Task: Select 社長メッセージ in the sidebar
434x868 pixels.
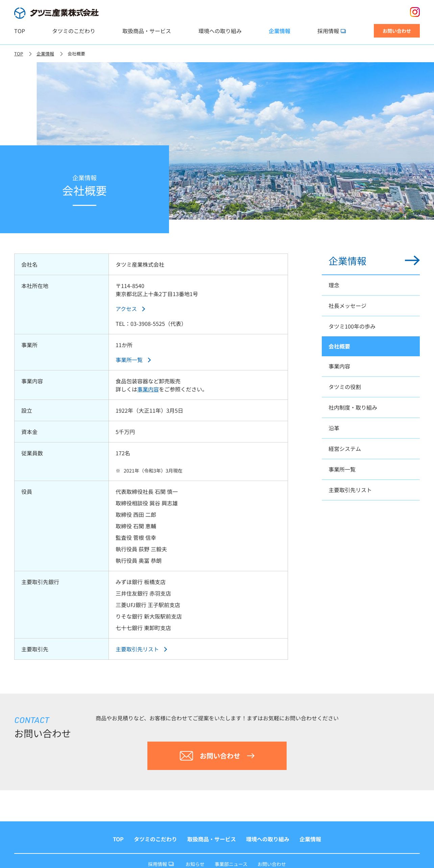Action: (x=371, y=306)
